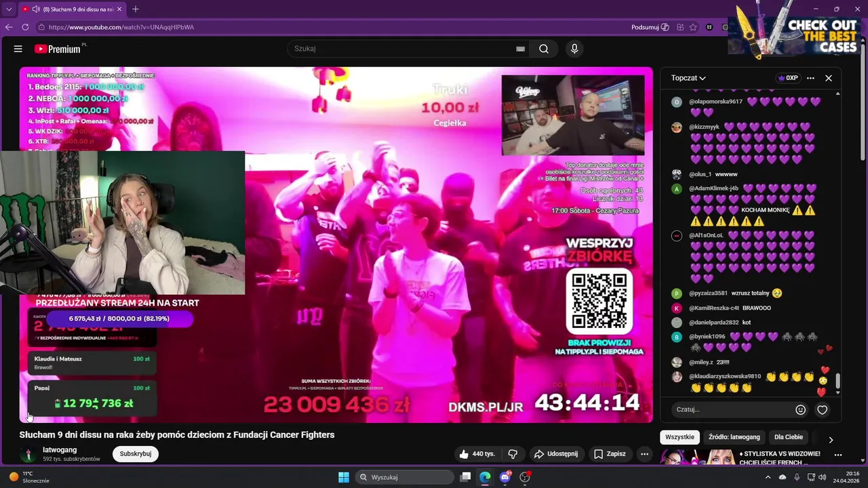Close the live chat panel
The image size is (868, 488).
click(x=829, y=78)
